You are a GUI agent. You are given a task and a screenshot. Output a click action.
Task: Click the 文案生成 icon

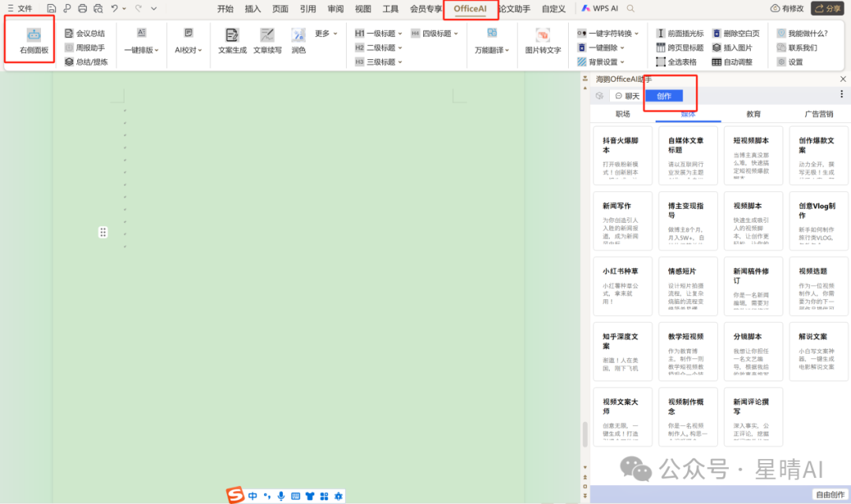[232, 35]
